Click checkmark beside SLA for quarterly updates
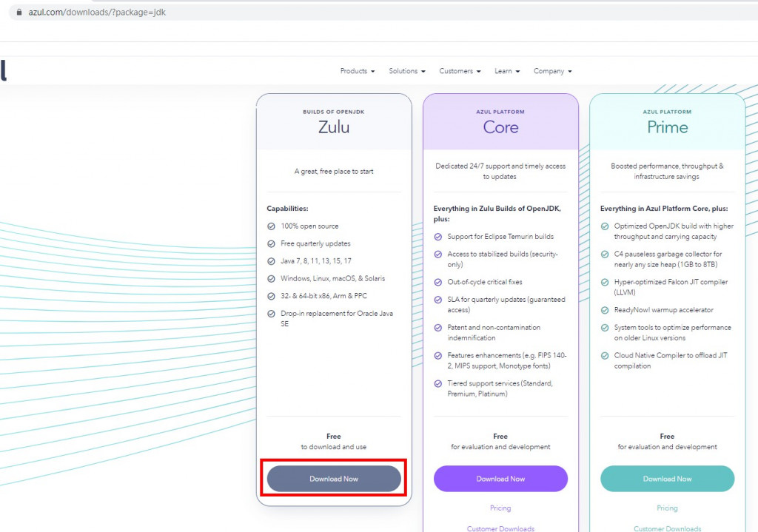This screenshot has width=758, height=532. 438,300
